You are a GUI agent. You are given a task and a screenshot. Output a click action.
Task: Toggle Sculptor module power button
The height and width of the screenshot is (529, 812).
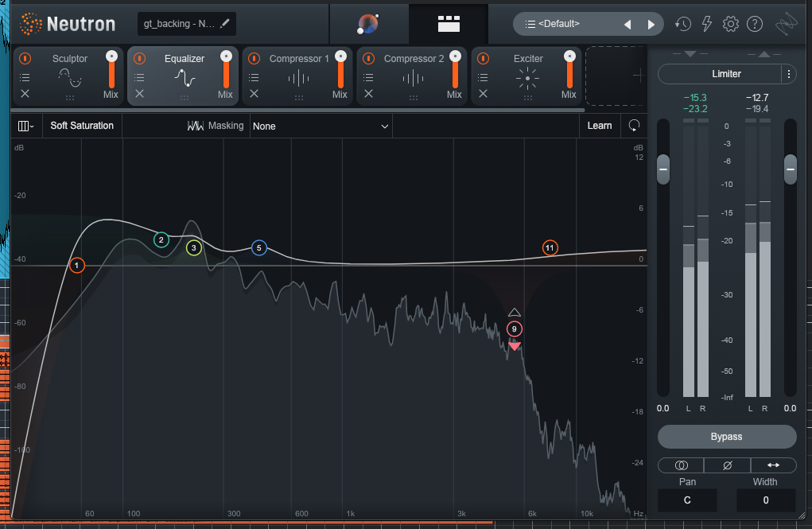pyautogui.click(x=25, y=59)
